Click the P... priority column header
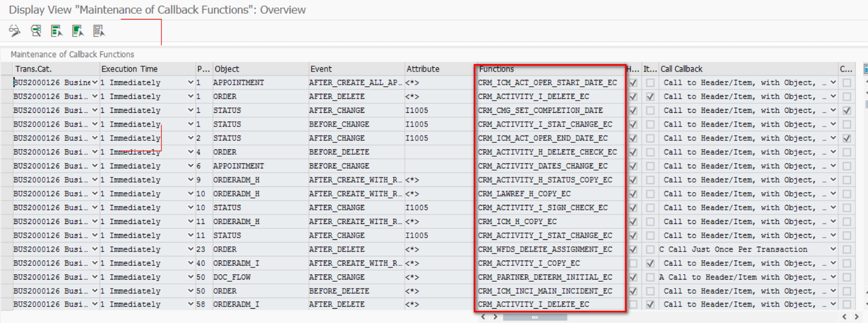Image resolution: width=868 pixels, height=323 pixels. tap(204, 69)
